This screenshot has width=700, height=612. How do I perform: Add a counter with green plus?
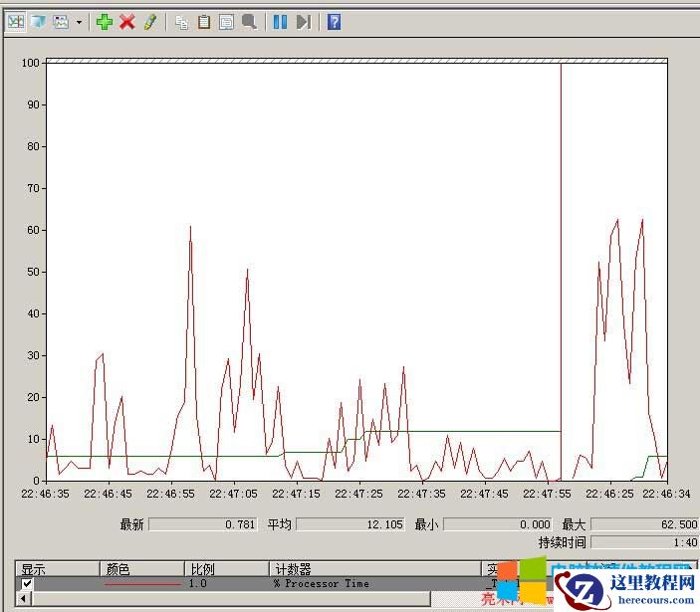click(105, 21)
